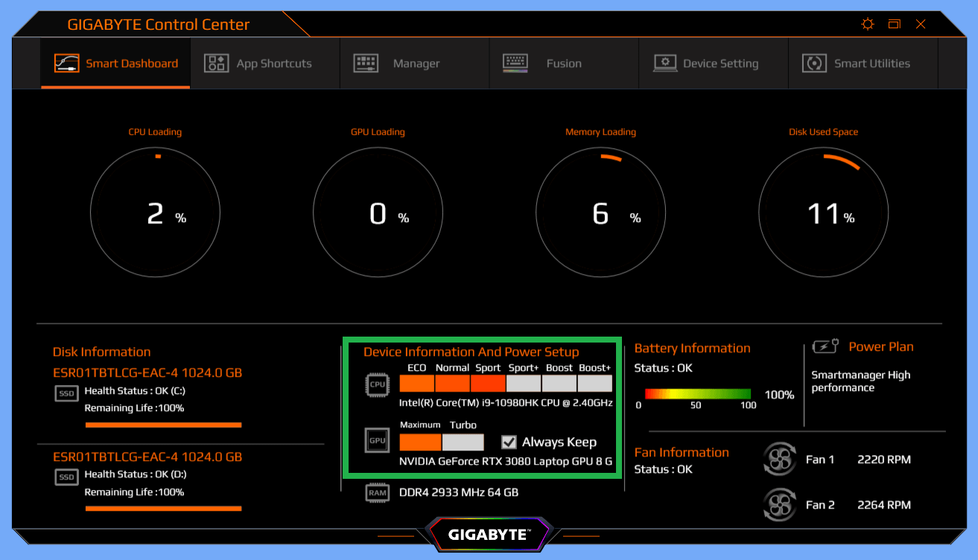This screenshot has width=978, height=560.
Task: Toggle the Always Keep checkbox
Action: (509, 442)
